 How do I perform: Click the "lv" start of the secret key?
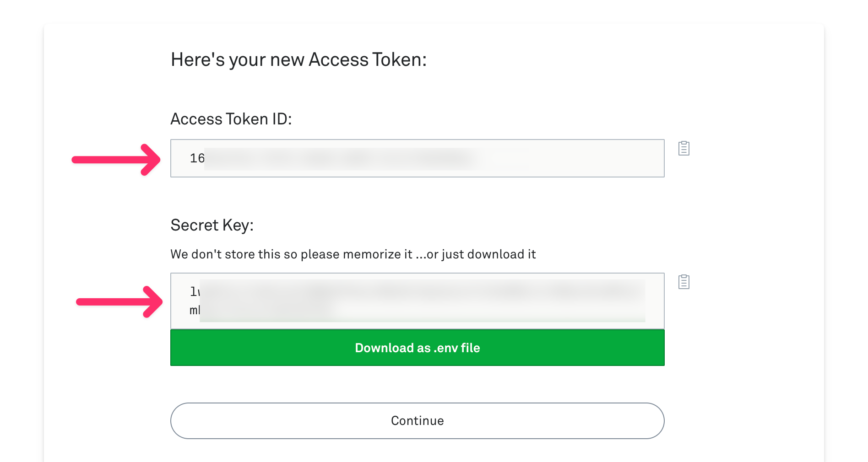(195, 291)
